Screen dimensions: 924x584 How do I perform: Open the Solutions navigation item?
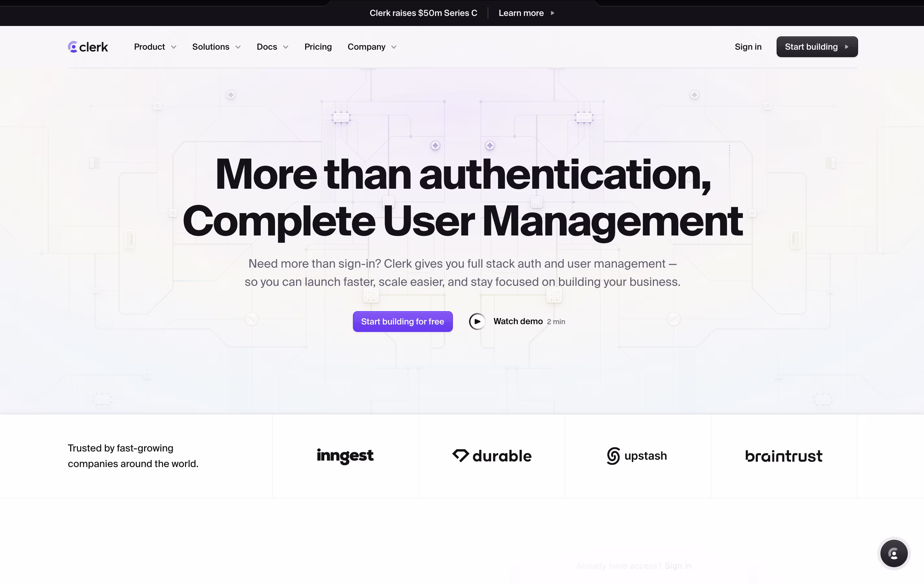[211, 47]
